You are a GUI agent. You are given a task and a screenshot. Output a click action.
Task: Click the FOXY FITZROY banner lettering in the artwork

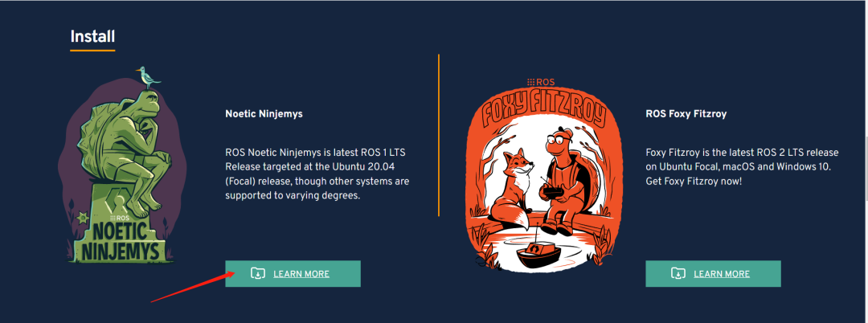coord(542,108)
